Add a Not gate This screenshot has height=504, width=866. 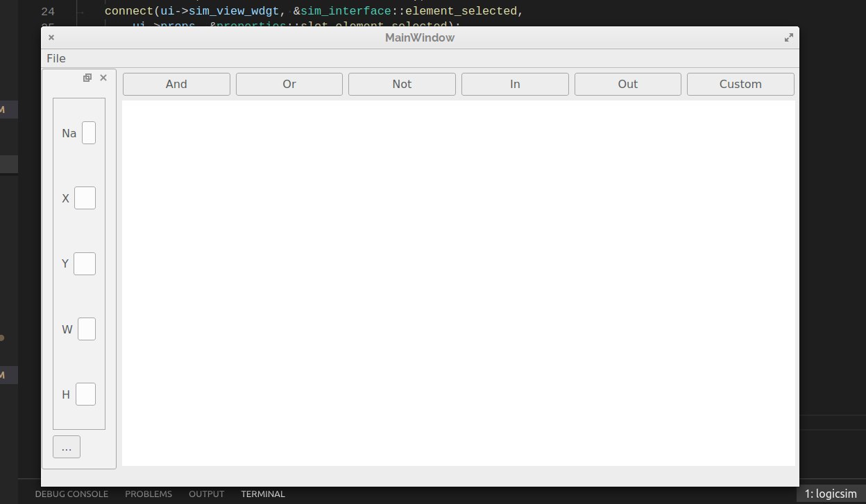pos(402,84)
